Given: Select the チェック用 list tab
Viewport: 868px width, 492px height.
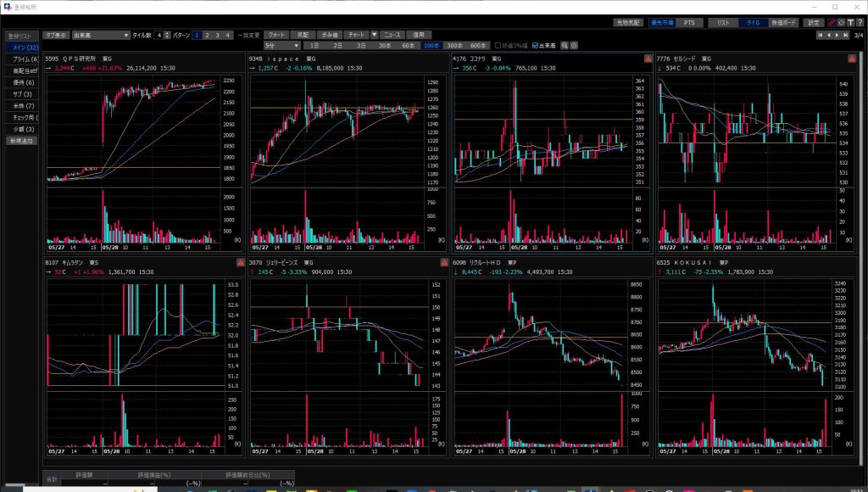Looking at the screenshot, I should point(22,117).
